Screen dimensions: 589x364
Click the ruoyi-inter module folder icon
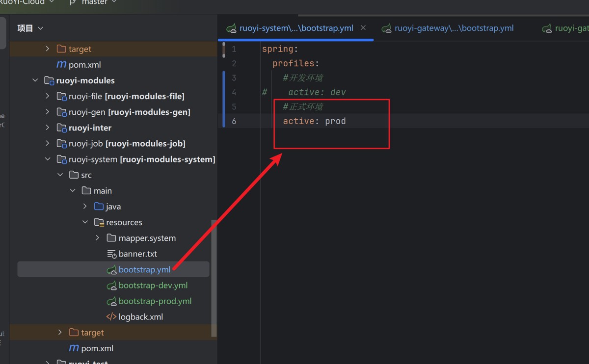[61, 128]
